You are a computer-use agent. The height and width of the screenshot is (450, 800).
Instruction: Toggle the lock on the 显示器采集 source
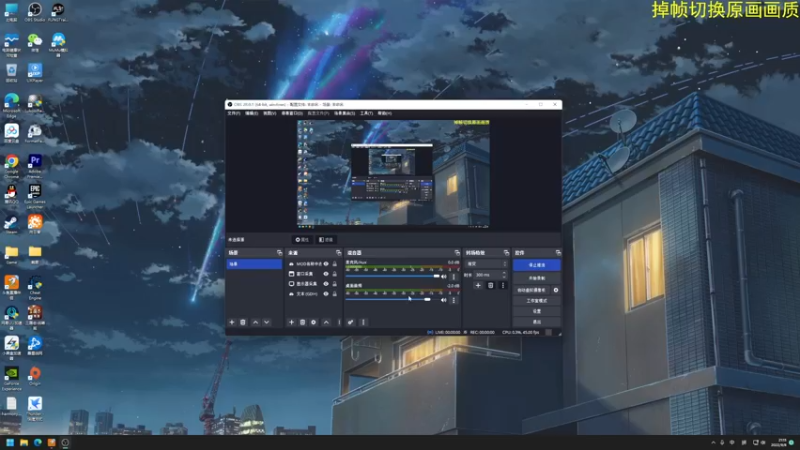pos(335,284)
